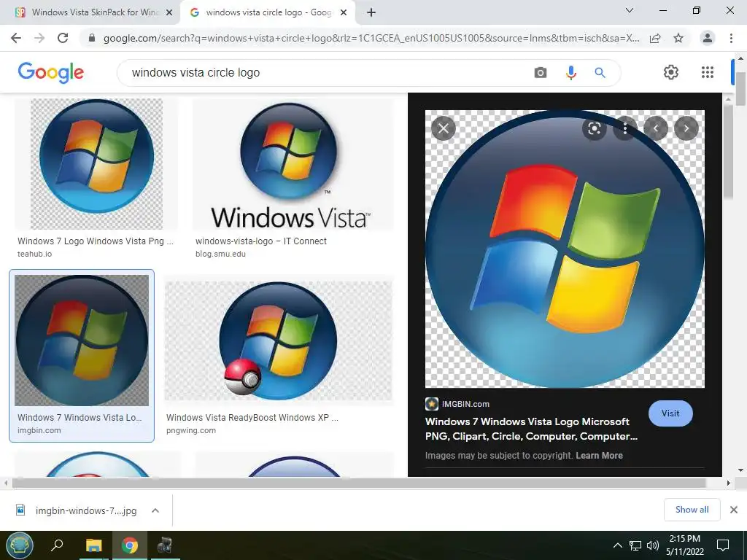Visit the IMGBIN source page
747x560 pixels.
click(x=670, y=413)
